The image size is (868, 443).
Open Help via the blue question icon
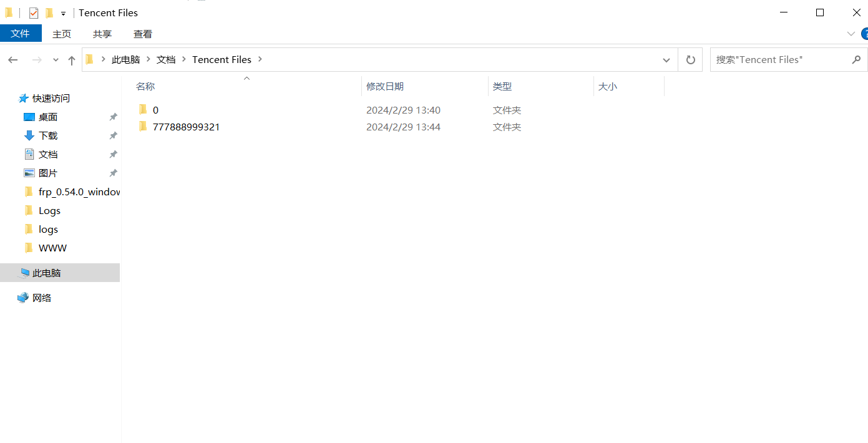coord(865,34)
